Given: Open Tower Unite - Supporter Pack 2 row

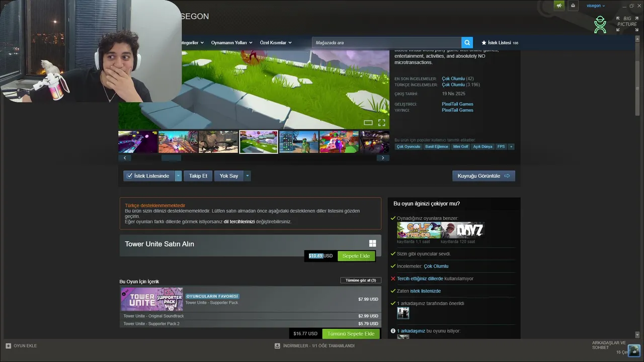Looking at the screenshot, I should tap(251, 324).
